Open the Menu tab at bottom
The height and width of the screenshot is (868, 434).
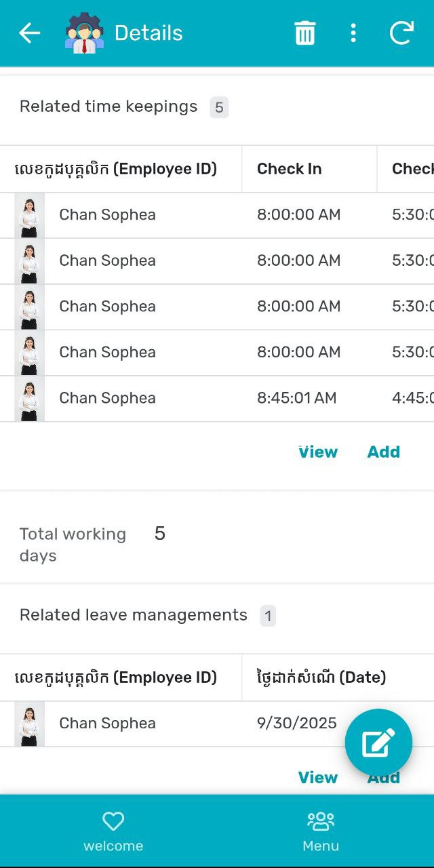point(321,831)
